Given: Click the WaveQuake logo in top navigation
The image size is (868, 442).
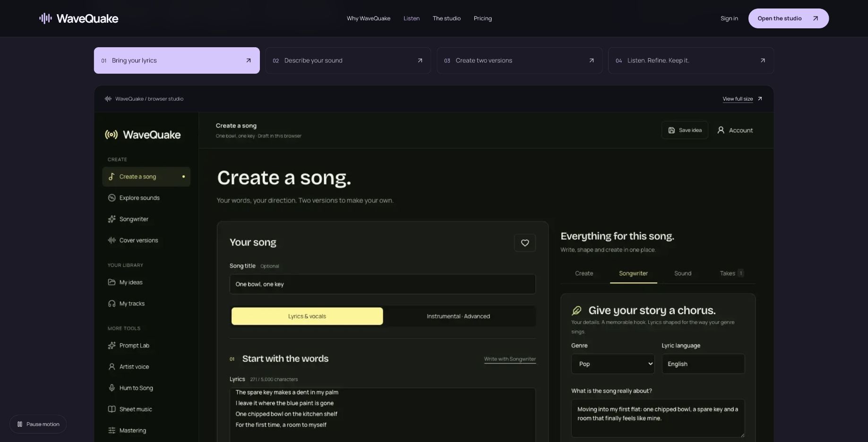Looking at the screenshot, I should click(78, 18).
